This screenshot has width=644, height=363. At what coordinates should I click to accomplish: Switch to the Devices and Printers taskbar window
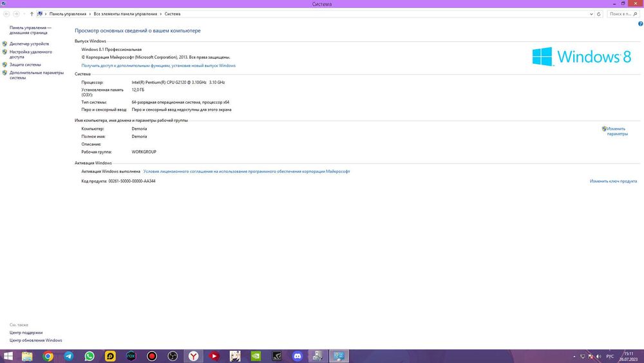click(318, 356)
